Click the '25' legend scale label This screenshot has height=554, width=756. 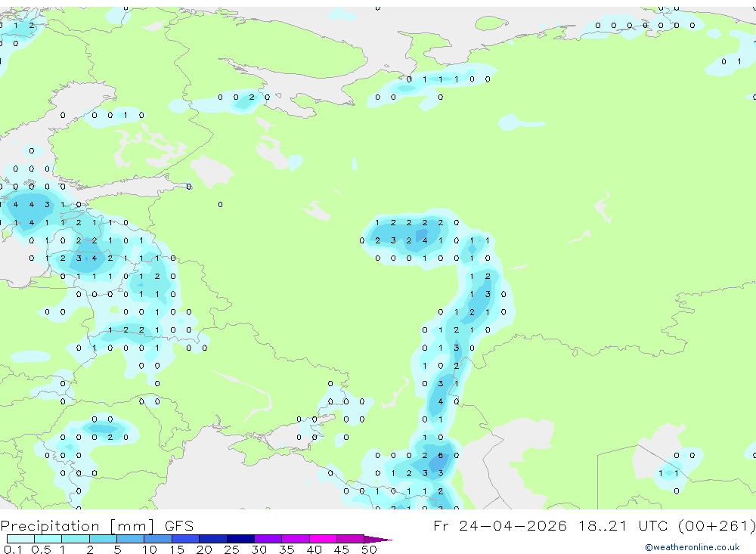[231, 549]
